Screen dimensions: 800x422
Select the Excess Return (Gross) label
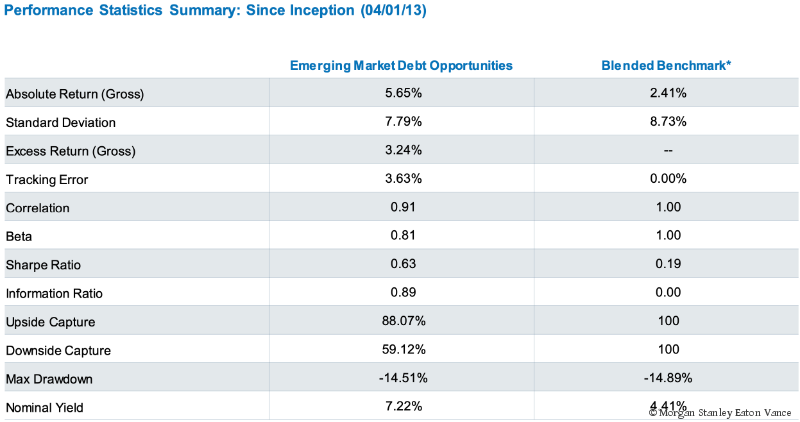[x=70, y=151]
